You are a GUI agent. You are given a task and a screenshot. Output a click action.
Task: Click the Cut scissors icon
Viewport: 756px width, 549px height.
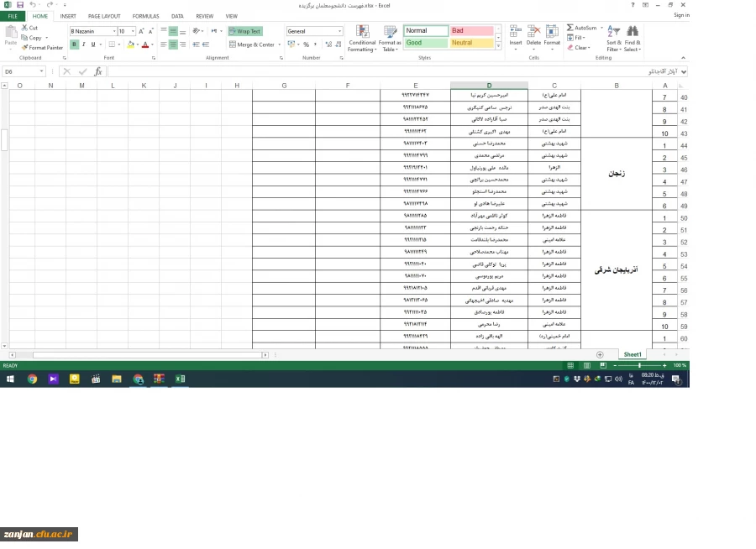tap(24, 28)
